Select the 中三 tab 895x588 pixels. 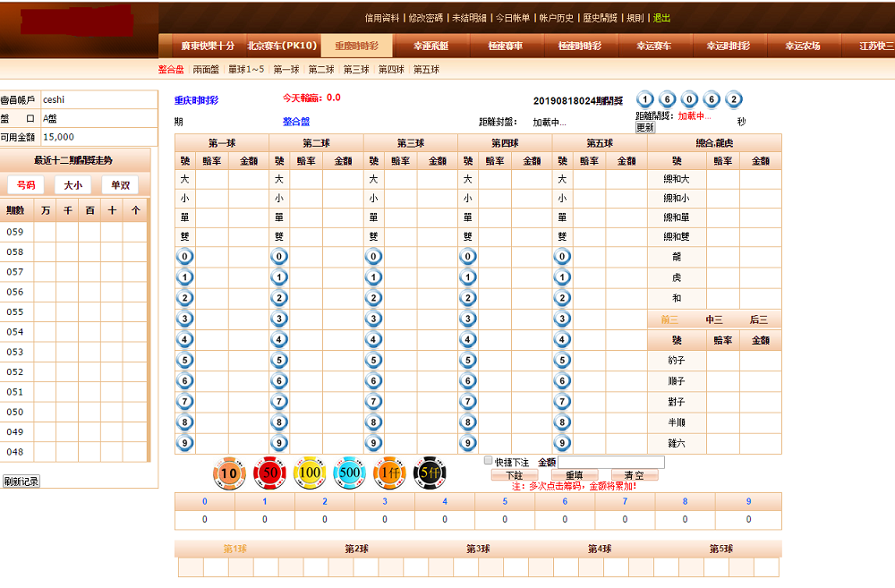(714, 320)
